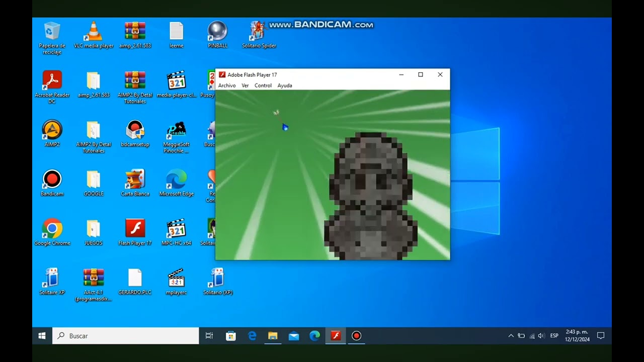Select the Solitaire XP shortcut

[52, 281]
